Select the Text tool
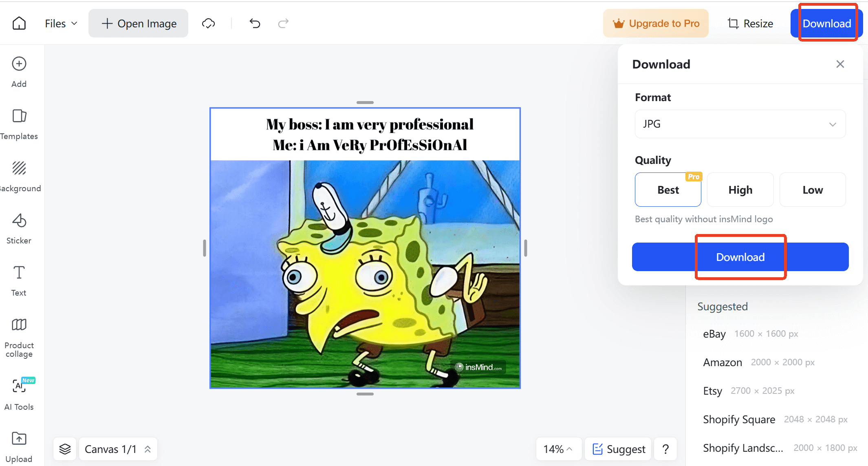The height and width of the screenshot is (466, 868). pyautogui.click(x=19, y=280)
